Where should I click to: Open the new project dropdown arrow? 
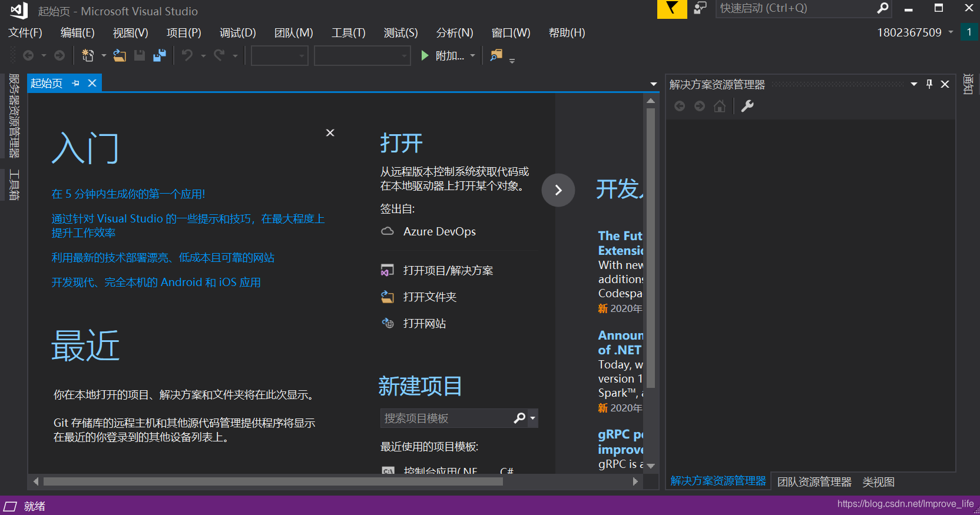click(x=104, y=55)
